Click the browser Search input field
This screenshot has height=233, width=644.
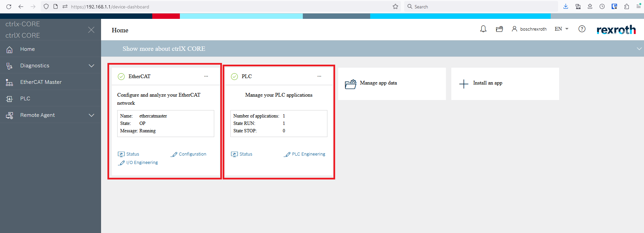click(482, 6)
